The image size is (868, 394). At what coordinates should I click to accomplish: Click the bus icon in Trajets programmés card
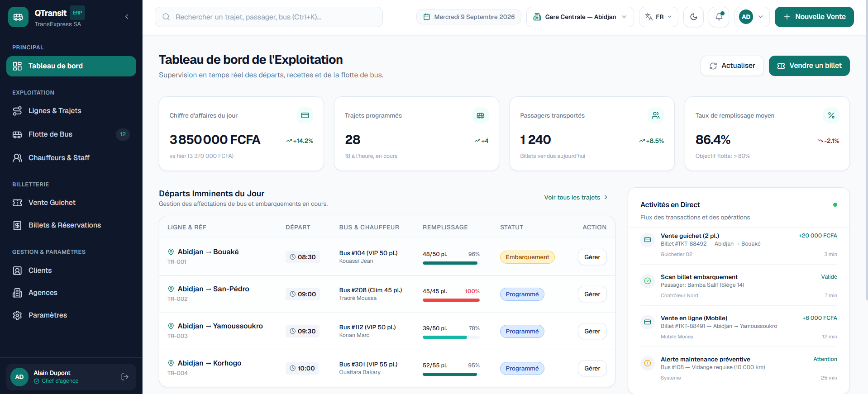(x=480, y=115)
